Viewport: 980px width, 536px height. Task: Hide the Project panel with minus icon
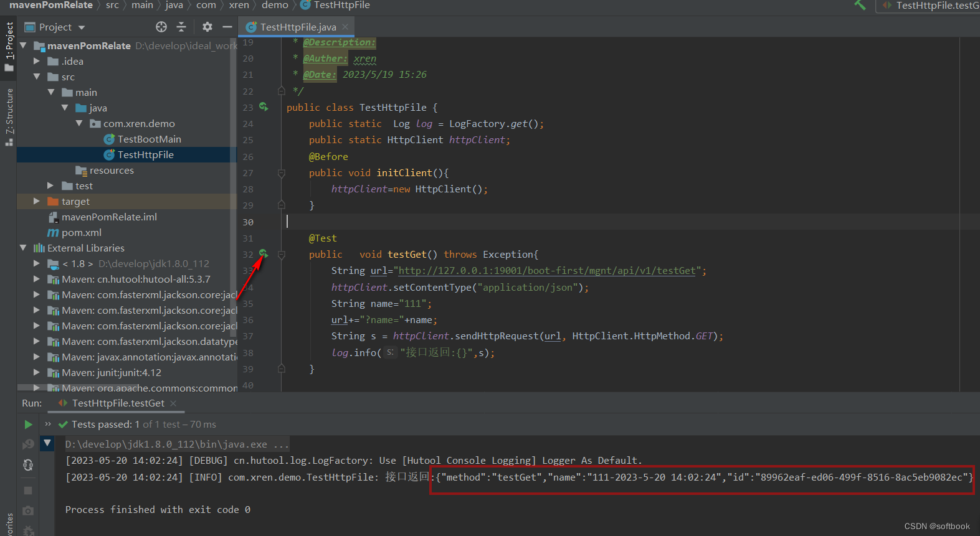click(227, 27)
